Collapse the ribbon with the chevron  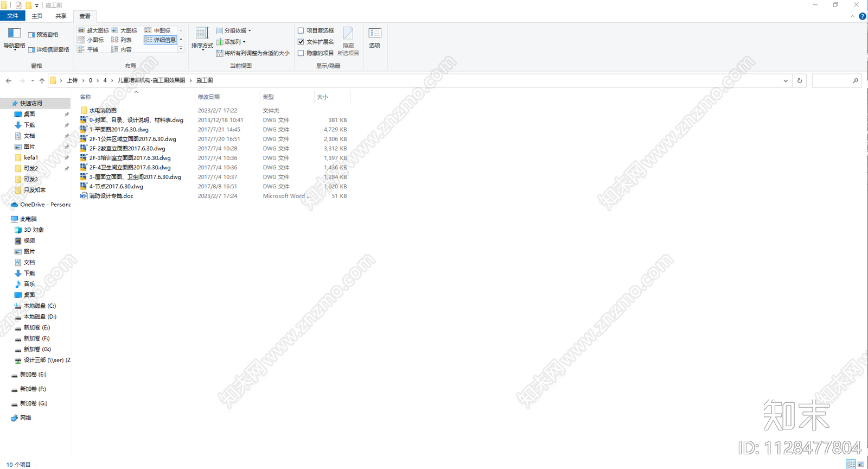click(852, 16)
